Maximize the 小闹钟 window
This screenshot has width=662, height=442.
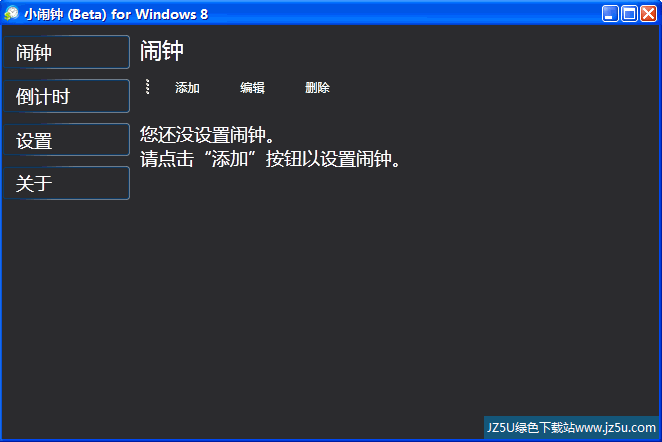click(x=629, y=14)
